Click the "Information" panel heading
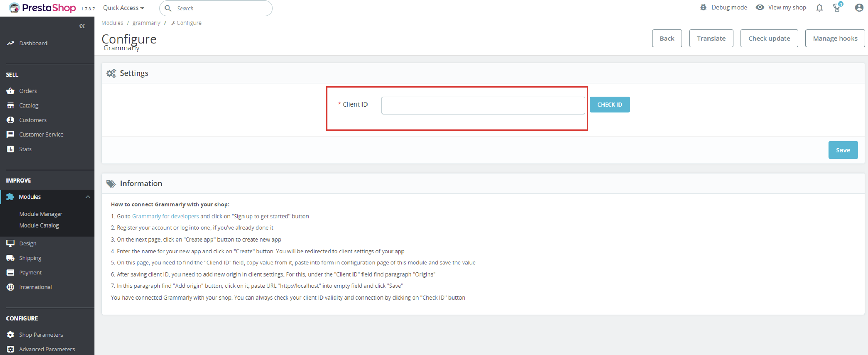Viewport: 868px width, 355px height. pos(141,183)
